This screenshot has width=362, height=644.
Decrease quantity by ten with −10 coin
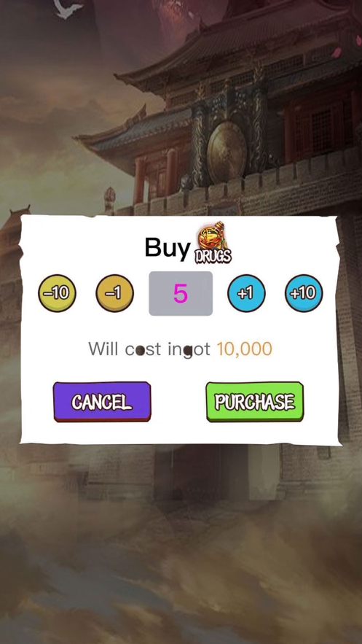click(x=57, y=293)
